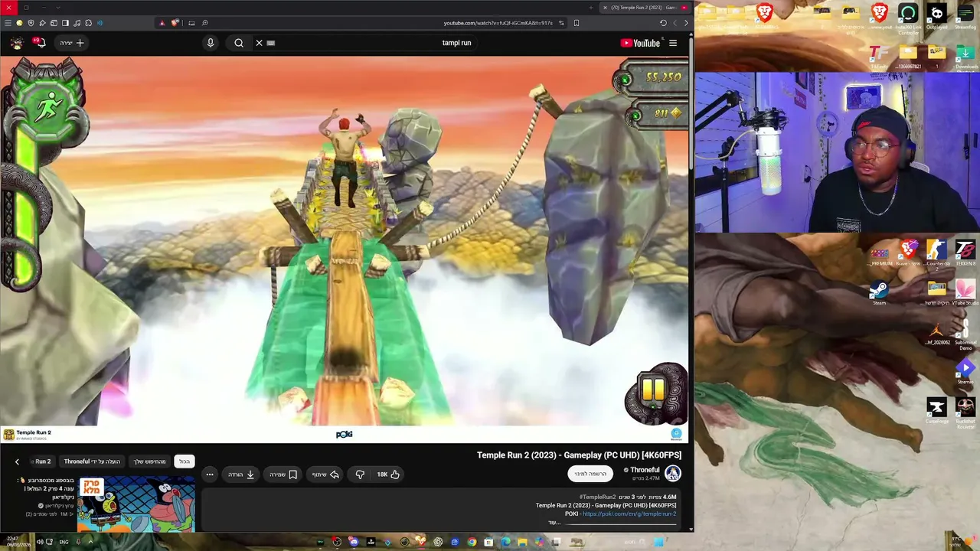Subscribe to the Throneful channel
Image resolution: width=980 pixels, height=551 pixels.
[x=590, y=474]
